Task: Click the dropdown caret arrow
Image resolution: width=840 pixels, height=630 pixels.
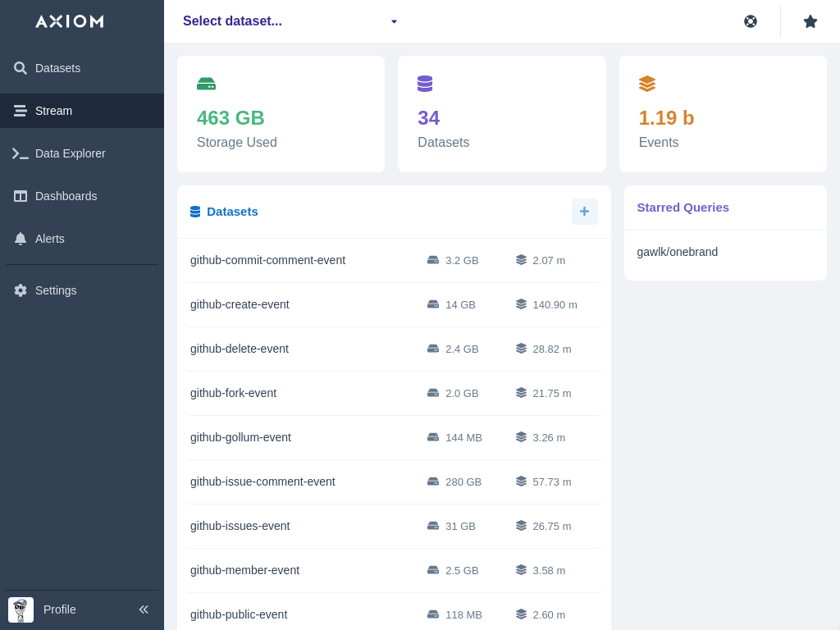Action: point(394,21)
